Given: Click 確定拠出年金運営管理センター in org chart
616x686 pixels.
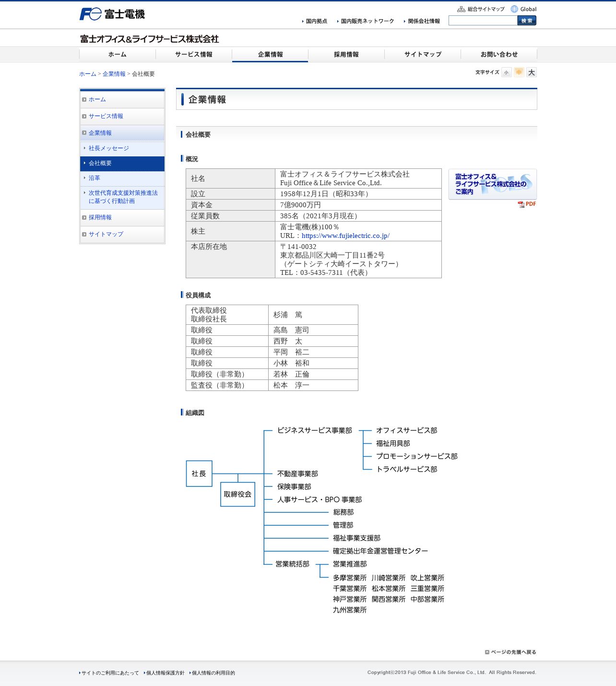Looking at the screenshot, I should pos(380,551).
